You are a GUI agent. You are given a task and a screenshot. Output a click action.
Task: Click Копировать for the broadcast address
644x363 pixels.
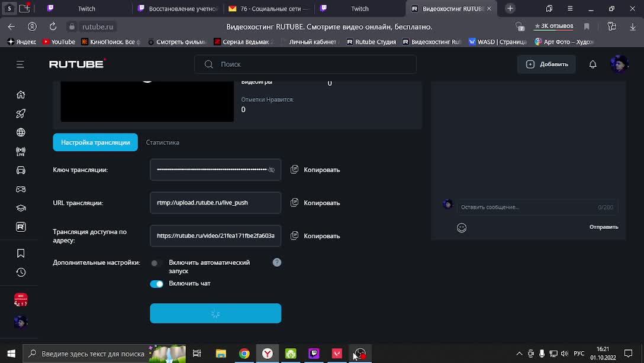pos(321,236)
